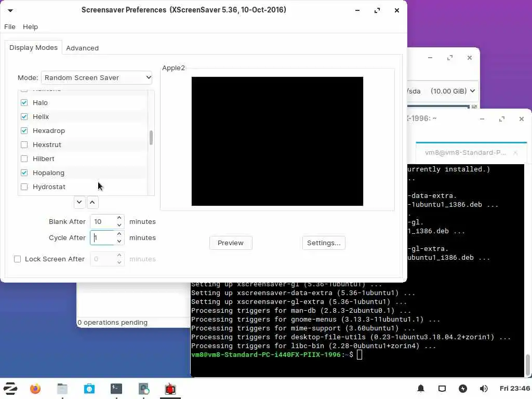Maximize the Screensaver Preferences window
This screenshot has height=399, width=532.
click(x=377, y=10)
